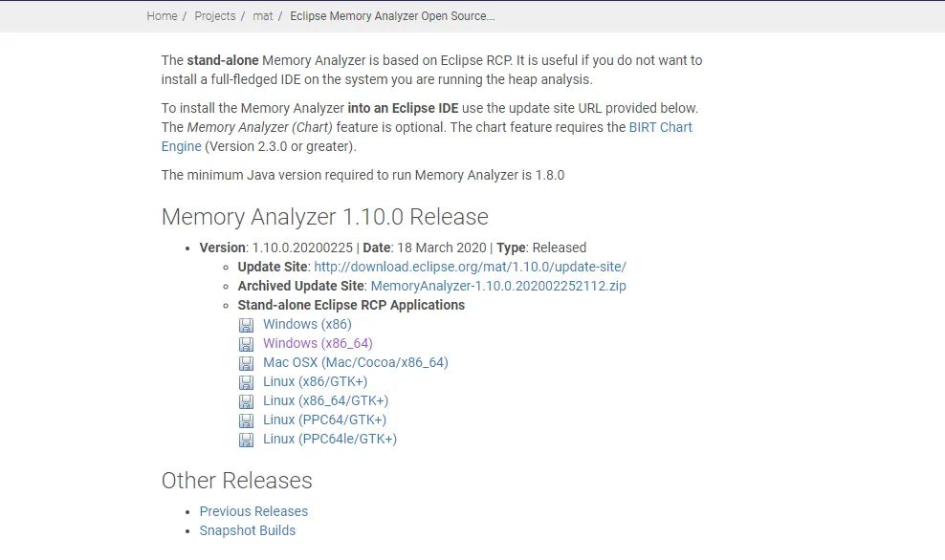This screenshot has width=945, height=560.
Task: Click the disk icon beside Linux (x86/GTK+)
Action: coord(246,381)
